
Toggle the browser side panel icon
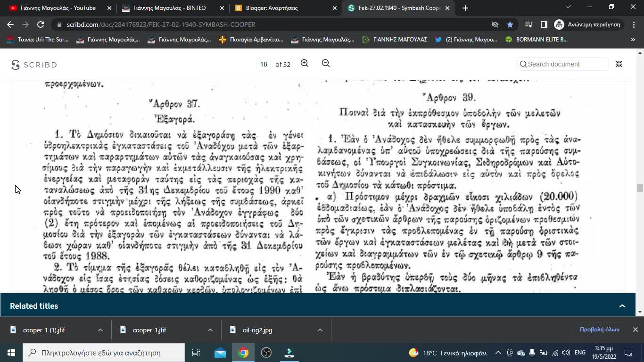(x=544, y=25)
